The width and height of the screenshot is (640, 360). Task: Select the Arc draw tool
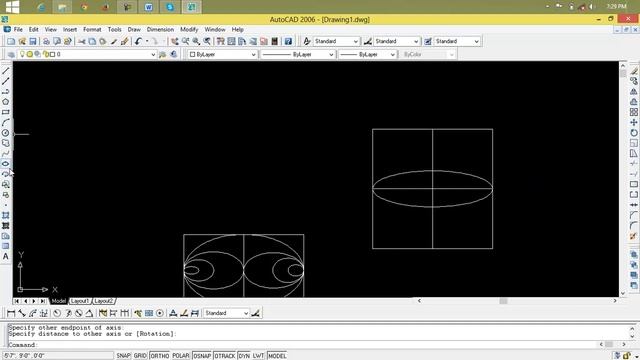coord(6,122)
